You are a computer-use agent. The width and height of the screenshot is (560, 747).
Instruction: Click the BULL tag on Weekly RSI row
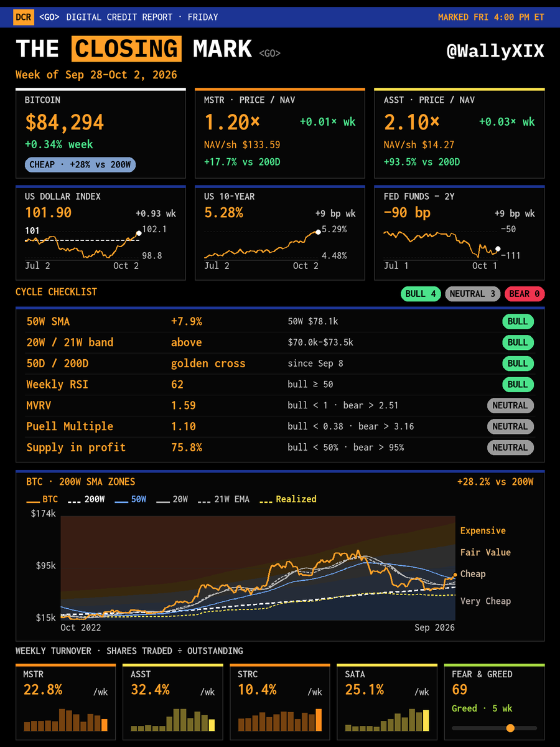(518, 385)
